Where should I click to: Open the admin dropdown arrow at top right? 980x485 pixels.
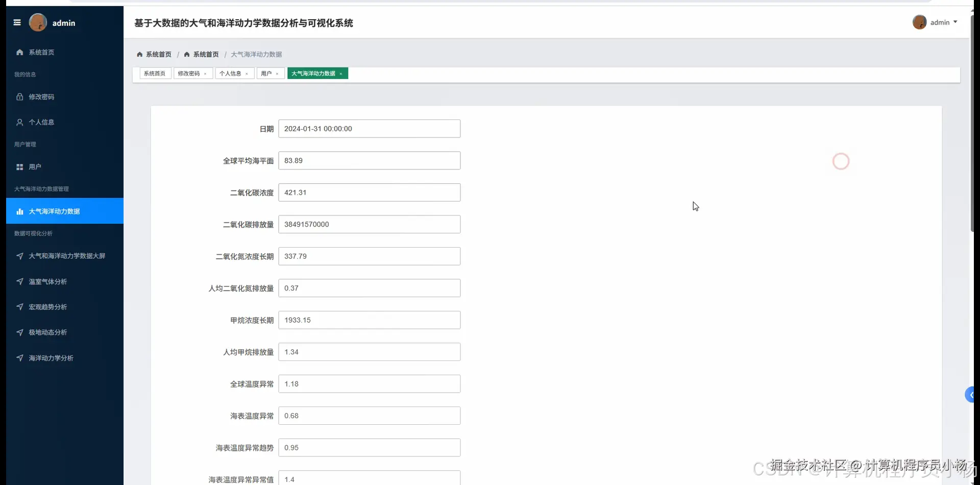955,22
